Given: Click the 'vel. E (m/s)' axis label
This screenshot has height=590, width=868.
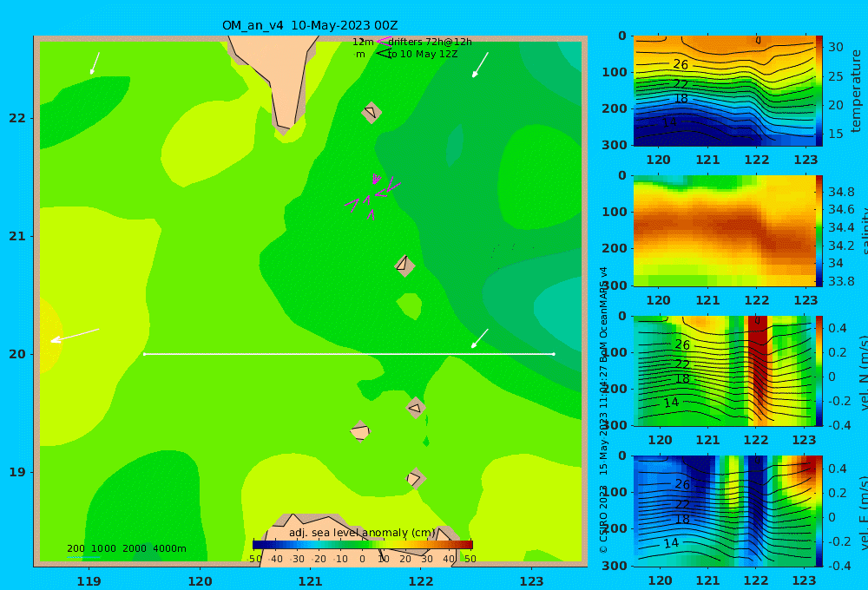Looking at the screenshot, I should 864,511.
